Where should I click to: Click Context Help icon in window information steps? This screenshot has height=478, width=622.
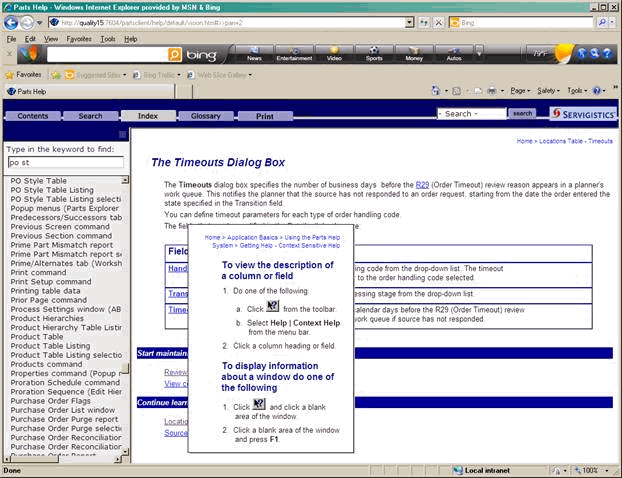point(259,404)
